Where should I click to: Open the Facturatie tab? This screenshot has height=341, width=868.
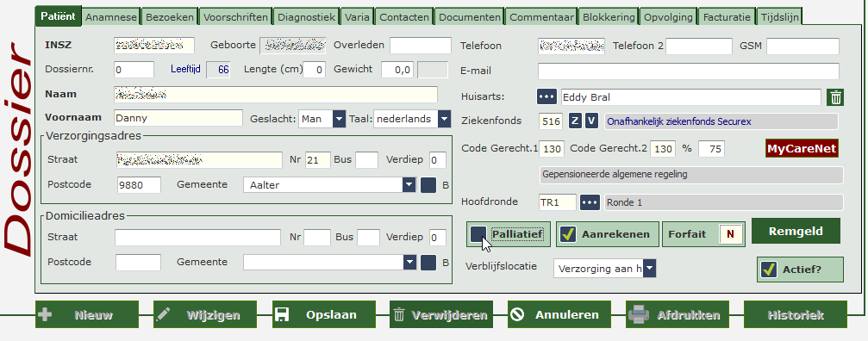727,17
